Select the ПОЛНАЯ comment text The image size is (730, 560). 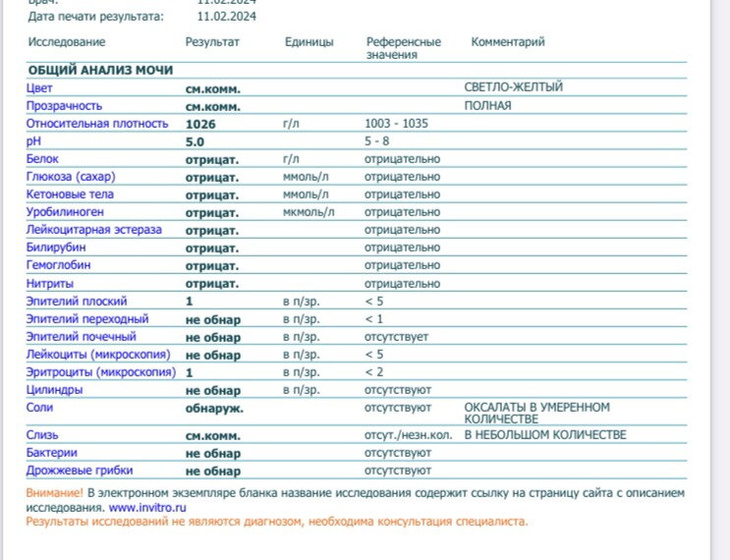488,106
